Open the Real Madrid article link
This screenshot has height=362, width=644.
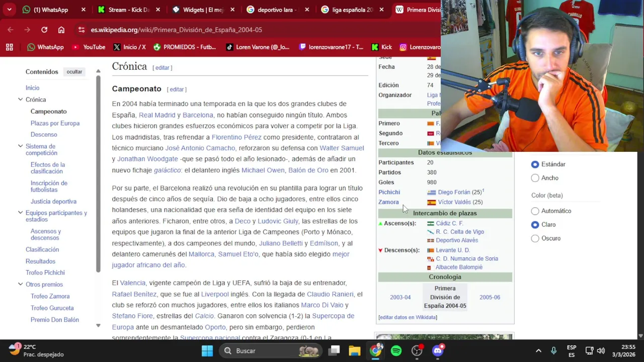157,115
